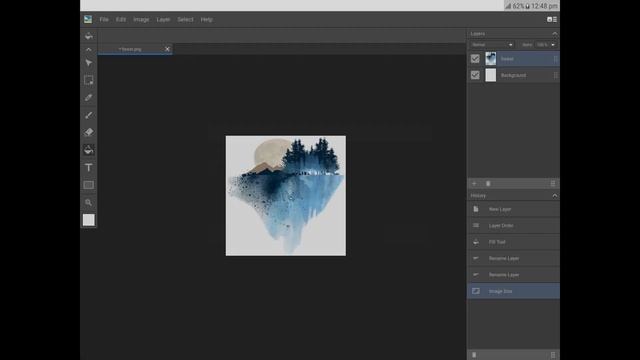640x360 pixels.
Task: Select the rectangle shape tool
Action: pos(89,185)
